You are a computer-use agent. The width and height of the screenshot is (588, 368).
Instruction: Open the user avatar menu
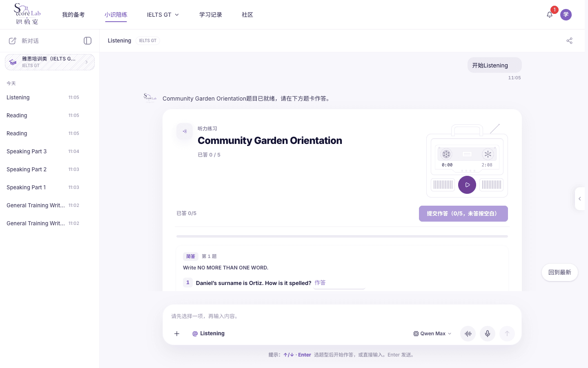[566, 15]
